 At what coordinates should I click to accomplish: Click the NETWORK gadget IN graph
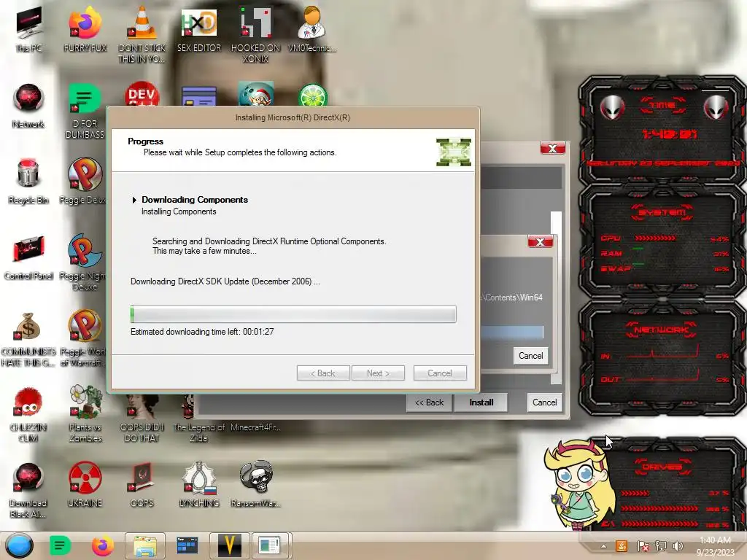click(664, 354)
